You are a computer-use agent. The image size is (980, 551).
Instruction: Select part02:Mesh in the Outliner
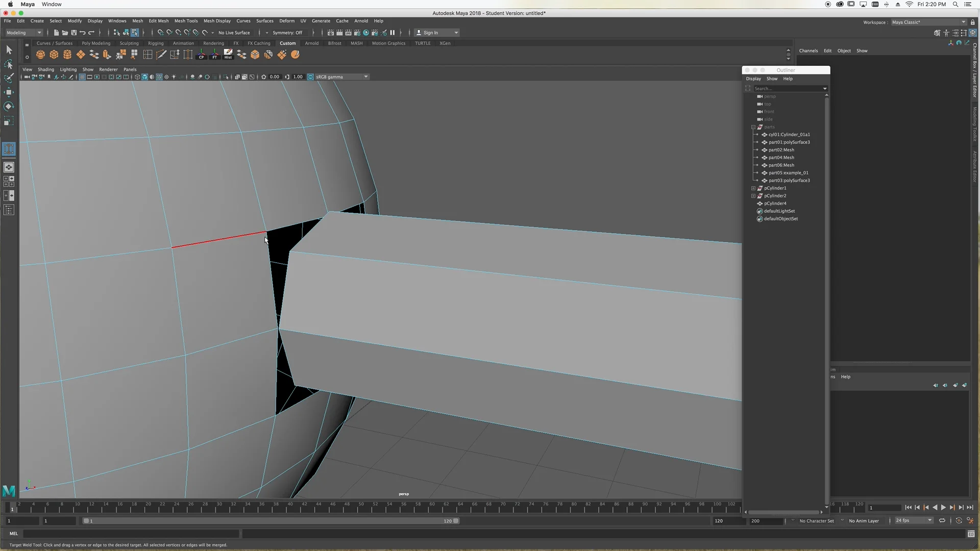pyautogui.click(x=781, y=150)
